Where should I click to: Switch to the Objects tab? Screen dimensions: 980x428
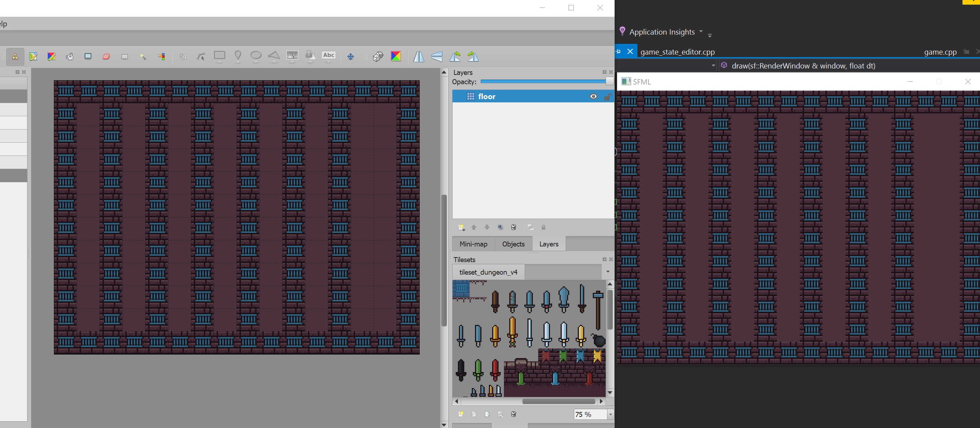(513, 244)
